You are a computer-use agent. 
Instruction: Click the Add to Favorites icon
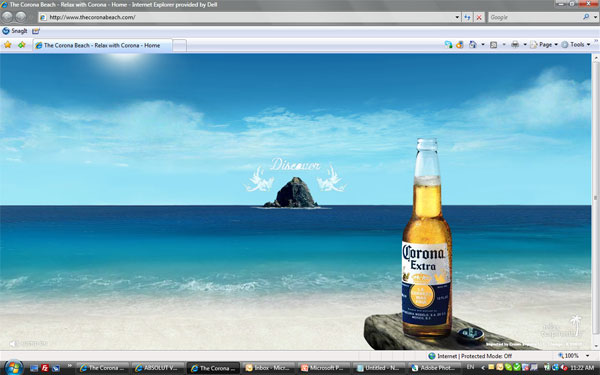(x=22, y=45)
